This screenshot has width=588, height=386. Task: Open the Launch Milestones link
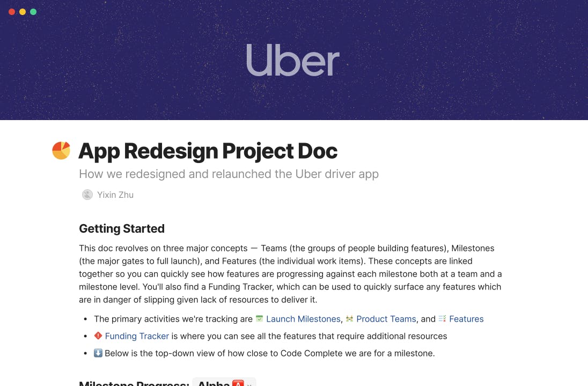[x=303, y=319]
